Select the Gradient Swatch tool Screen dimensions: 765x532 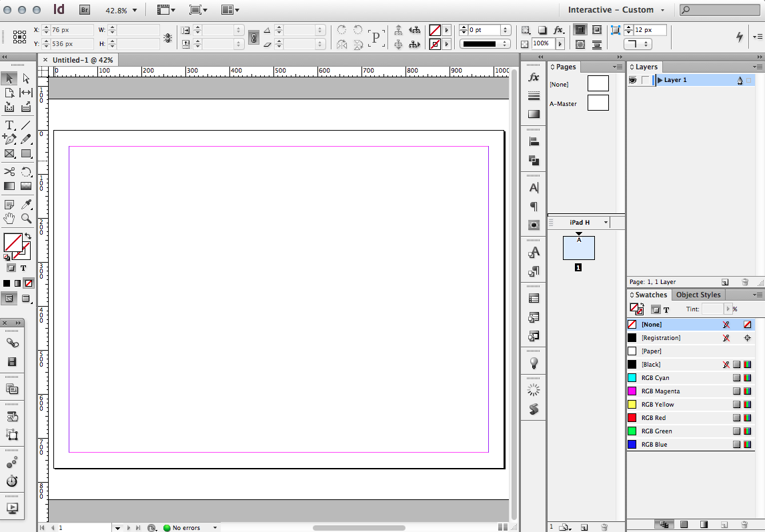[x=9, y=186]
